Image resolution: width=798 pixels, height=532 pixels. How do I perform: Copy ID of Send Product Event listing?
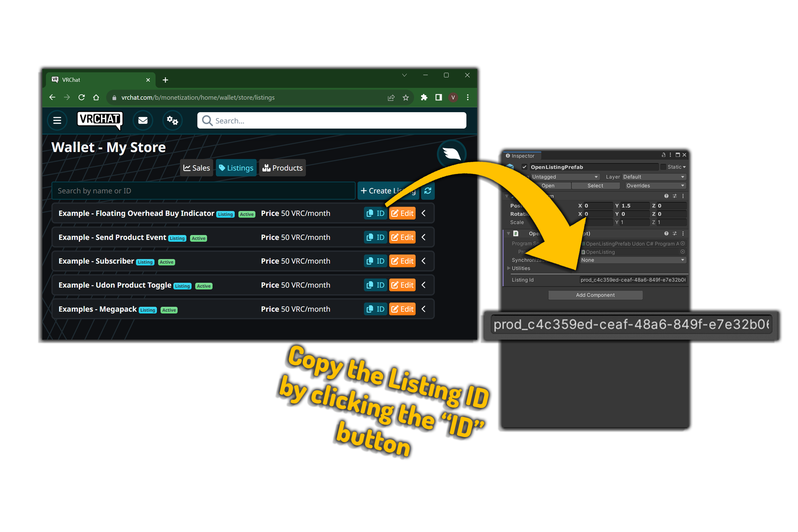tap(375, 237)
